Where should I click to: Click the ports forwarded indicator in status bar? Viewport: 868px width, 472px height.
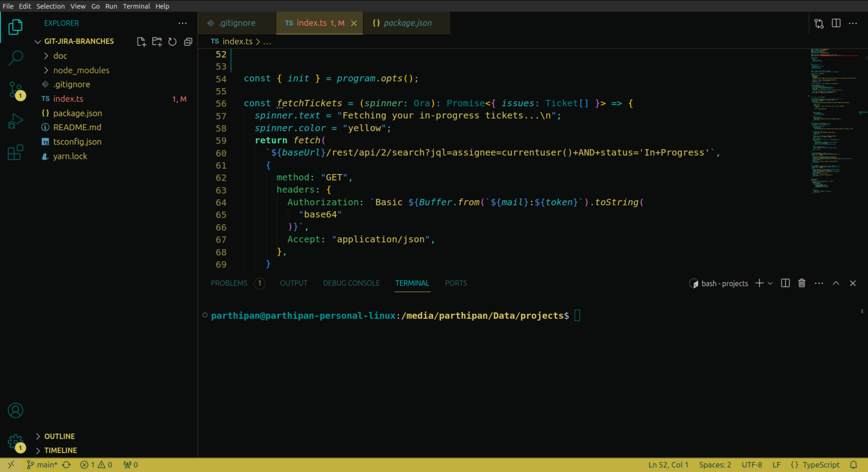(x=131, y=465)
